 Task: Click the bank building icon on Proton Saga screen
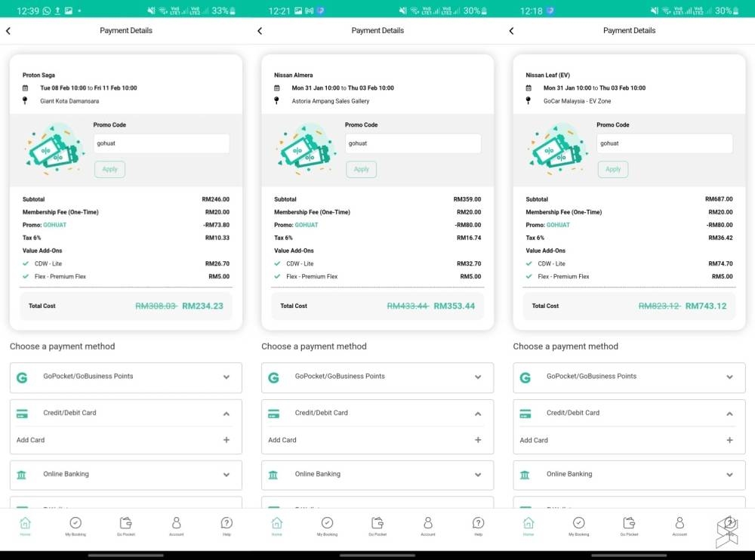click(x=22, y=475)
